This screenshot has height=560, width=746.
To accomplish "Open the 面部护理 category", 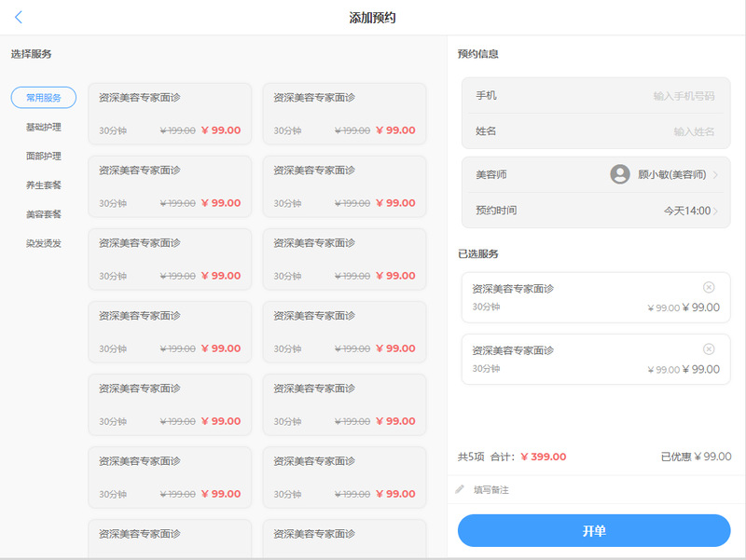I will click(x=43, y=156).
